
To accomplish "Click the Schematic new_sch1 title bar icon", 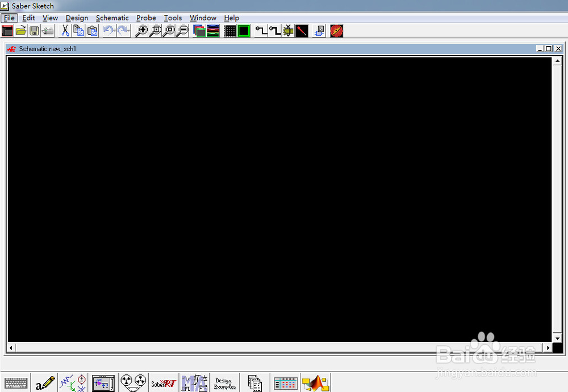I will pyautogui.click(x=11, y=49).
